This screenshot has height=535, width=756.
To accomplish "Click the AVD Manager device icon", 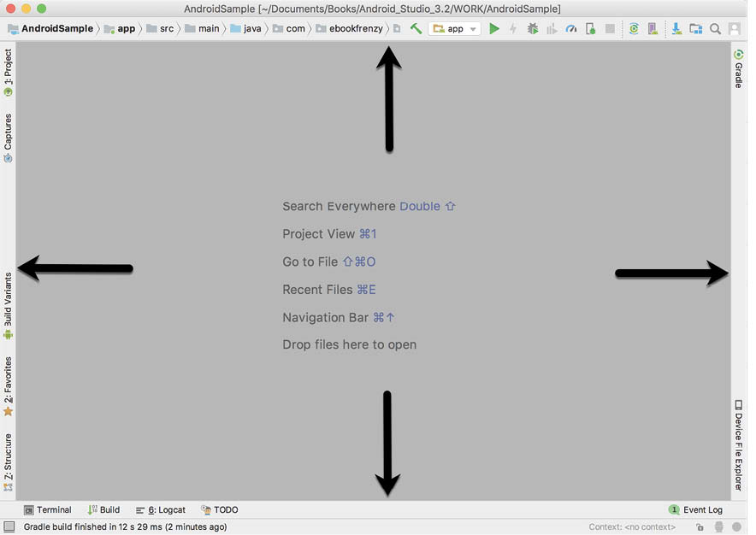I will [x=653, y=28].
